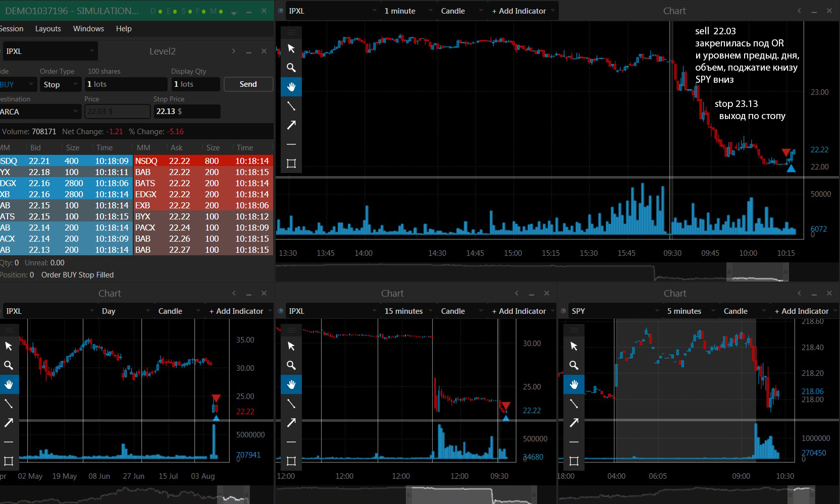Viewport: 840px width, 504px height.
Task: Open the 1 minute timeframe dropdown
Action: coord(408,11)
